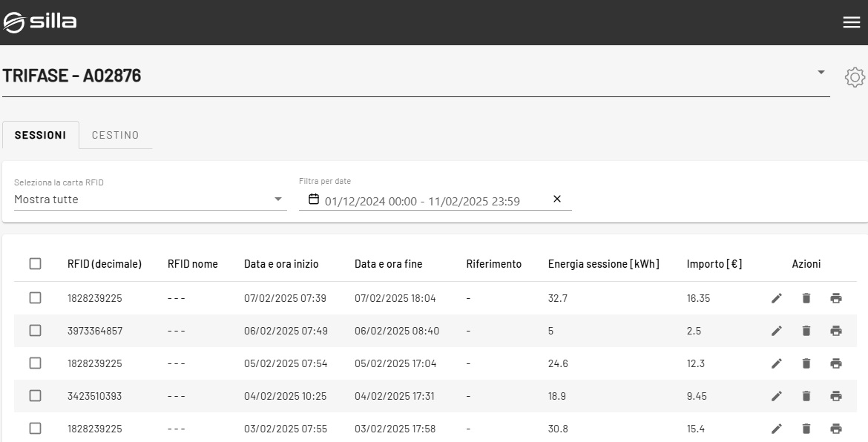
Task: Click RFID 3423510393 cell
Action: 95,396
